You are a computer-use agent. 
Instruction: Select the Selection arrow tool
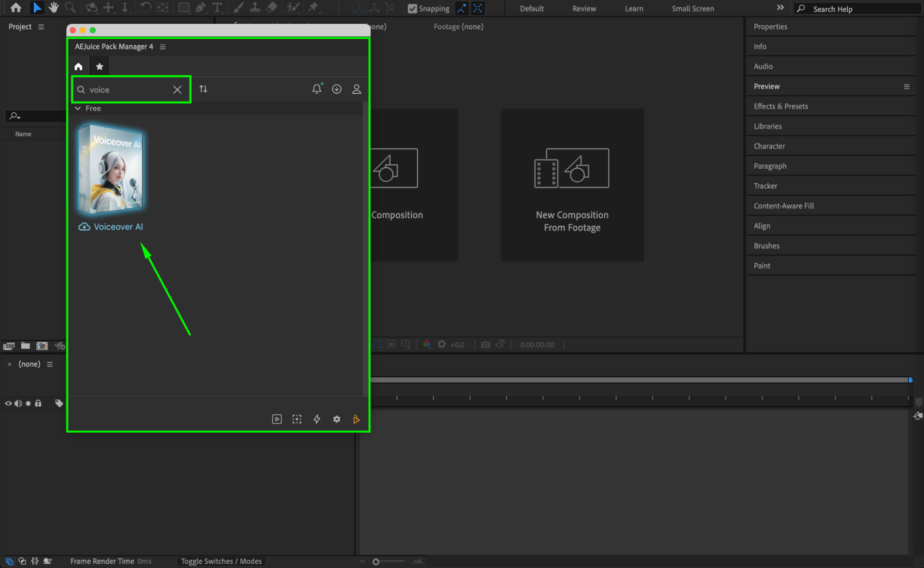click(37, 8)
